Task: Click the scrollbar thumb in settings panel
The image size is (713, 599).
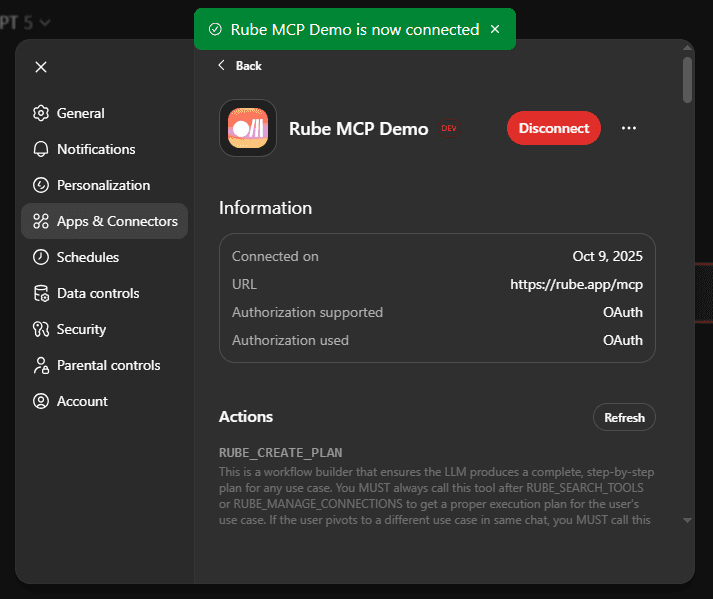Action: click(x=688, y=80)
